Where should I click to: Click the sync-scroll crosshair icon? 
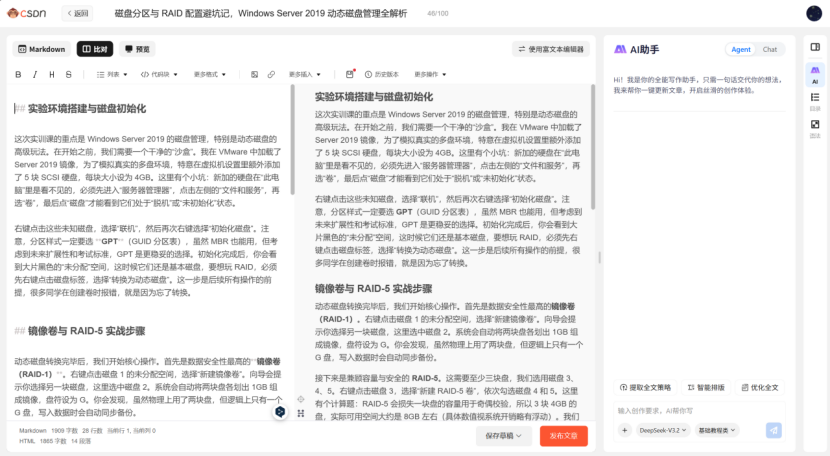click(301, 399)
